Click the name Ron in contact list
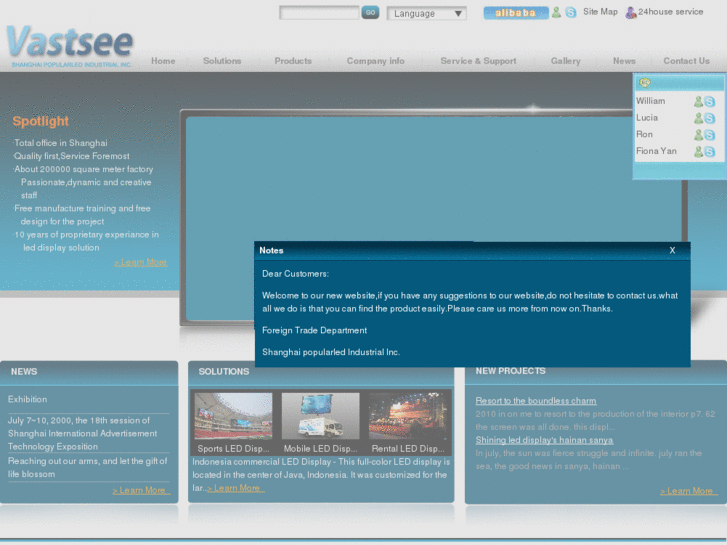 click(644, 134)
